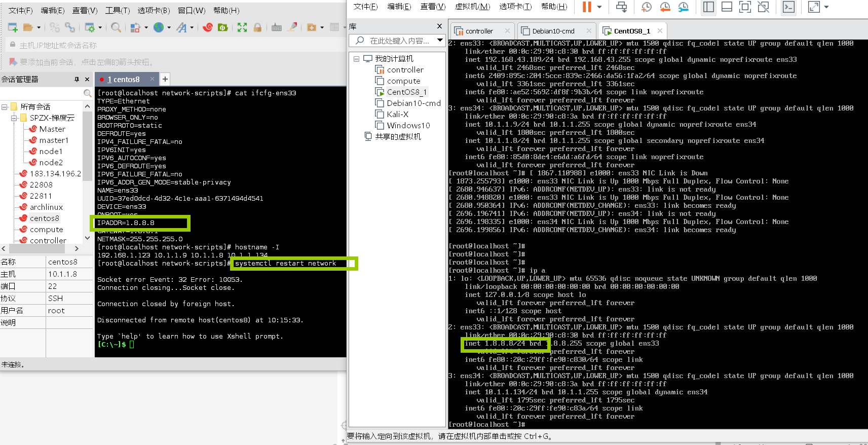Toggle the library sidebar view icon in VMware
Screen dimensions: 868x445
tap(708, 7)
